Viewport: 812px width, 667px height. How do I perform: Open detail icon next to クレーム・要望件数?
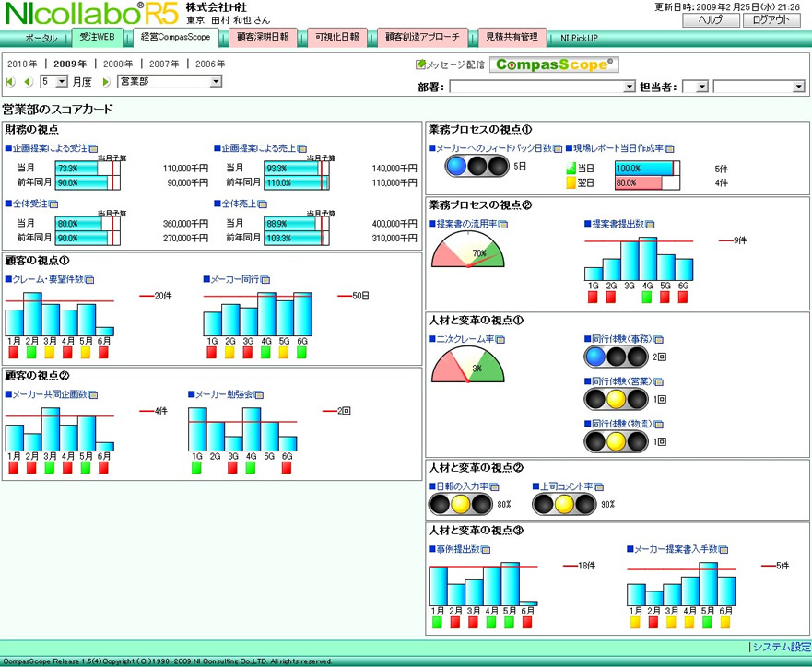click(x=89, y=279)
